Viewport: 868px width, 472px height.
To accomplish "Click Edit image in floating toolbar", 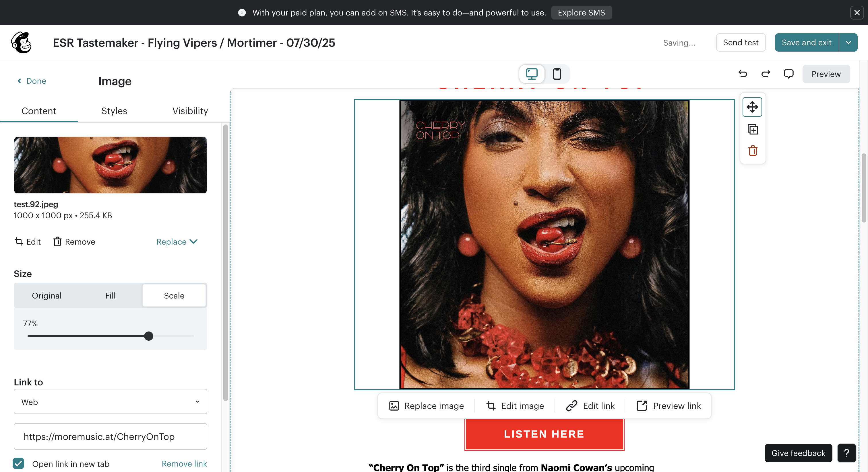I will (x=515, y=406).
